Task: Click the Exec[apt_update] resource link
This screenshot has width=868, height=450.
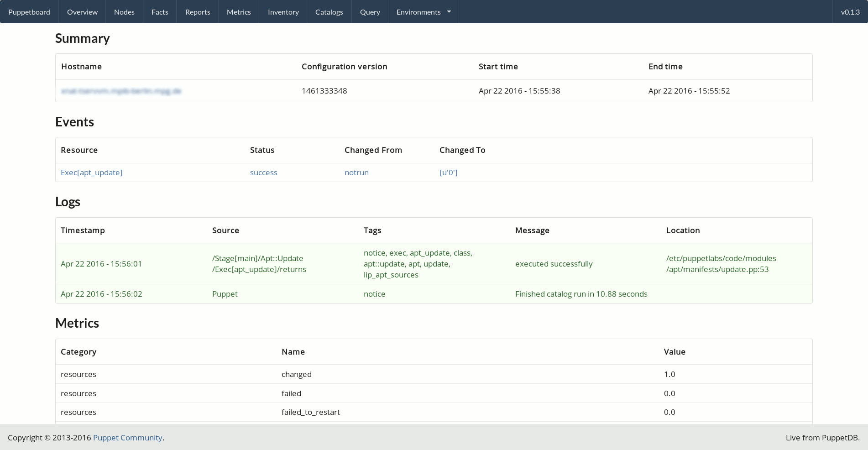Action: point(91,173)
